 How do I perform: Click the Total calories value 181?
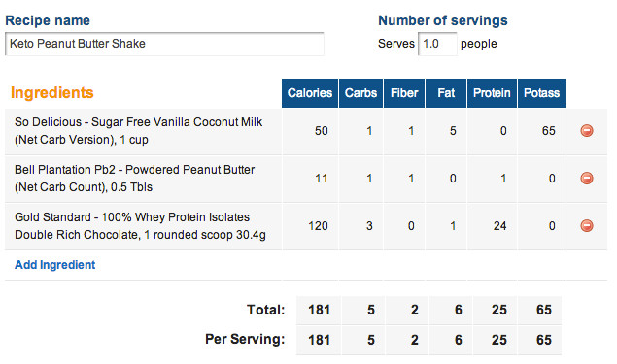click(x=319, y=310)
